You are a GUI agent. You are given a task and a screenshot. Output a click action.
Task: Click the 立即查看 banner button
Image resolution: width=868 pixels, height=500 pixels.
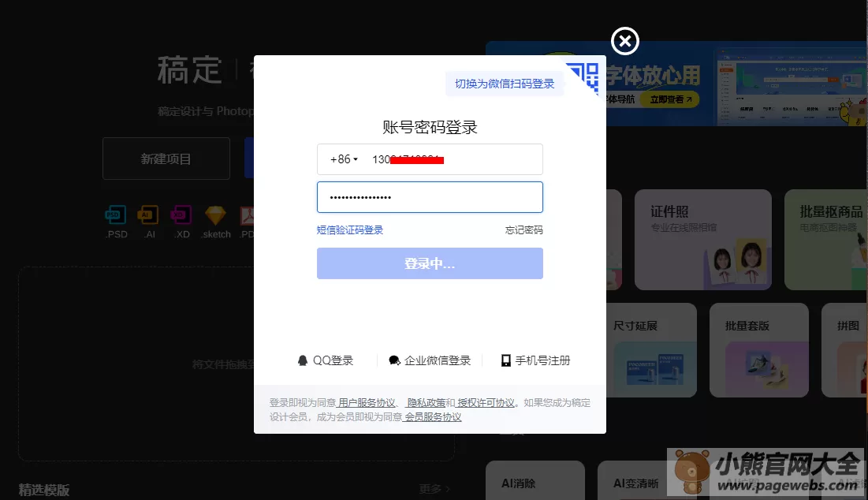click(x=670, y=99)
